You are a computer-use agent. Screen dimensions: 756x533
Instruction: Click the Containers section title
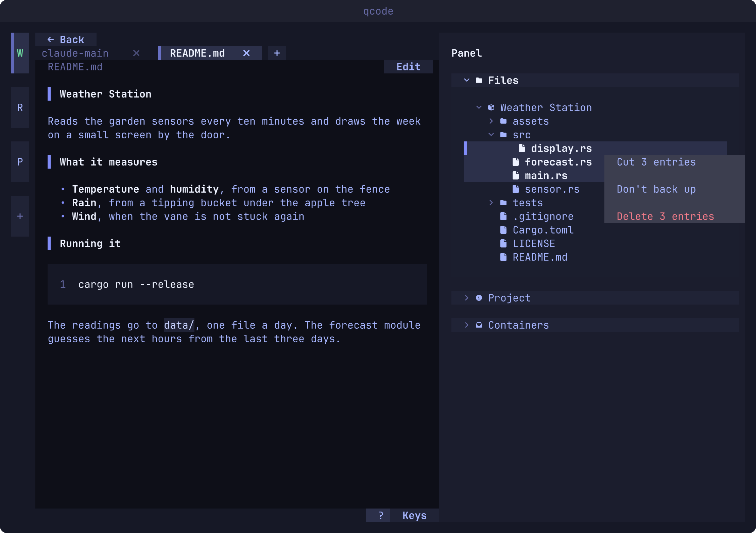[519, 325]
